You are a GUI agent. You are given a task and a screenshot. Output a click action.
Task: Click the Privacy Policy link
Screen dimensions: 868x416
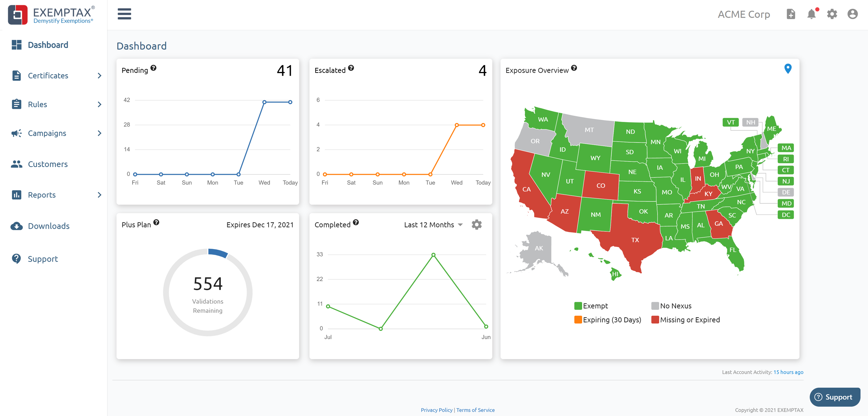tap(436, 410)
